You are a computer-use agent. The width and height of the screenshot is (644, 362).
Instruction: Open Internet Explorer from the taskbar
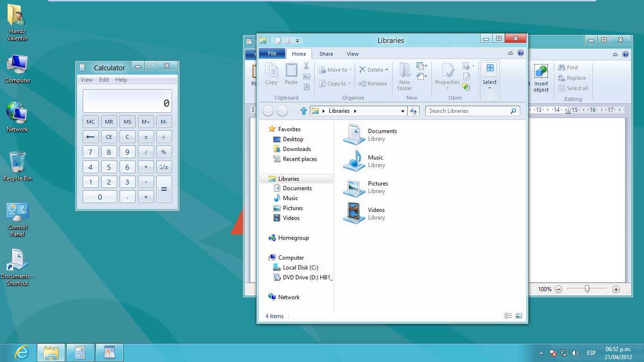click(22, 352)
